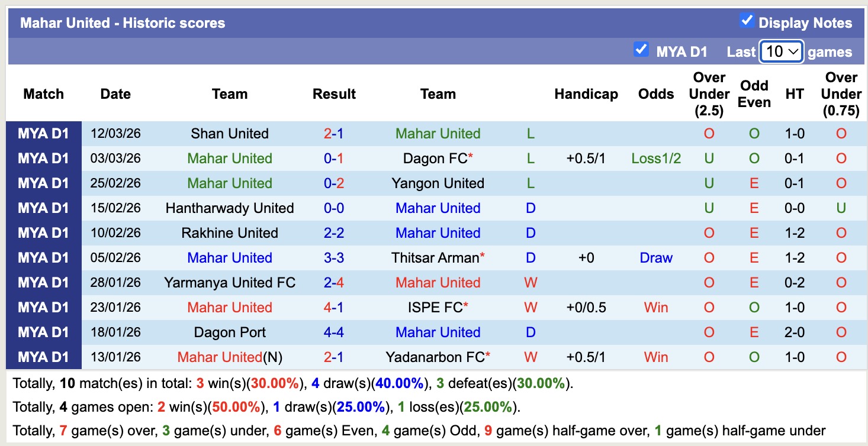Click Yadanarbon FC in the bottom row

click(x=435, y=357)
